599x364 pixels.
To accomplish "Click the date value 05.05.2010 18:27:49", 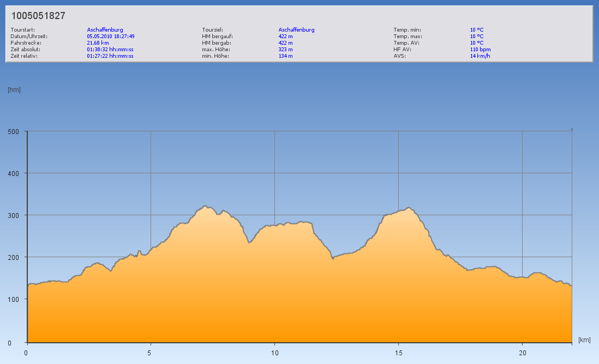I will pyautogui.click(x=111, y=37).
